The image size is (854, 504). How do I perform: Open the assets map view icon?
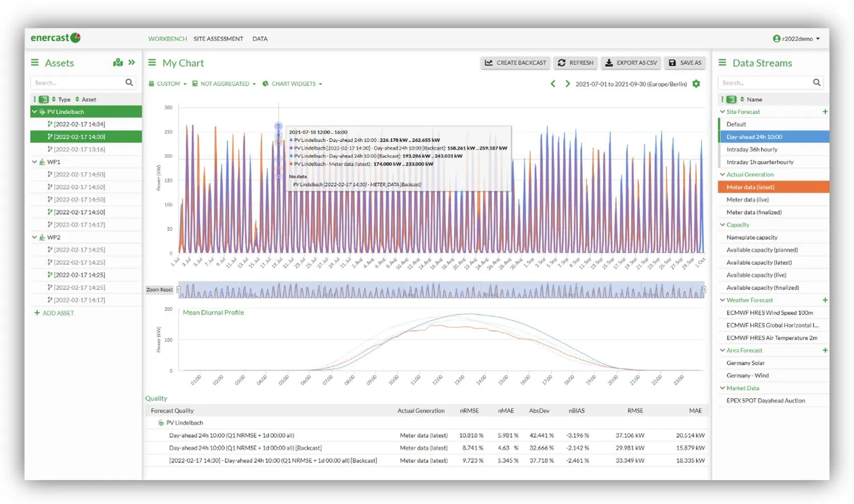[x=118, y=62]
